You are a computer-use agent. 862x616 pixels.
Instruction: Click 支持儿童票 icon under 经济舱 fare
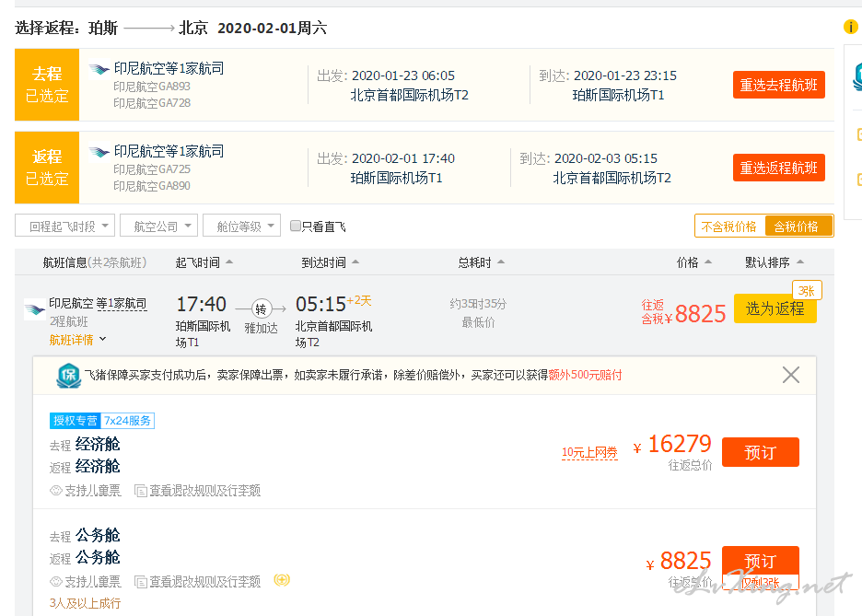coord(55,491)
